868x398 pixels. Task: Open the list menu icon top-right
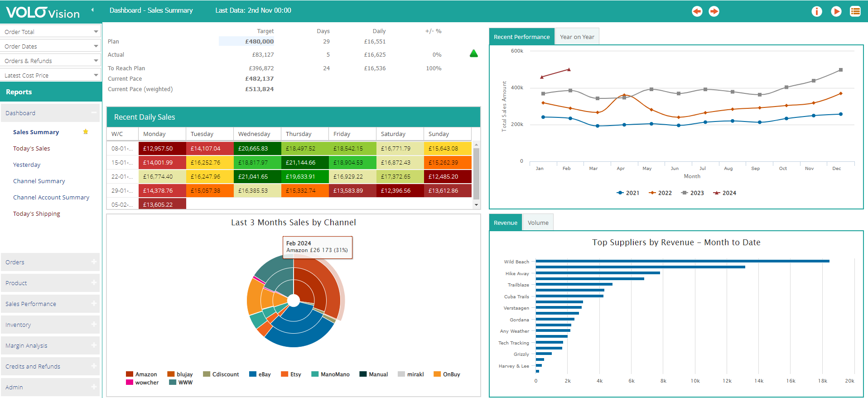(855, 11)
